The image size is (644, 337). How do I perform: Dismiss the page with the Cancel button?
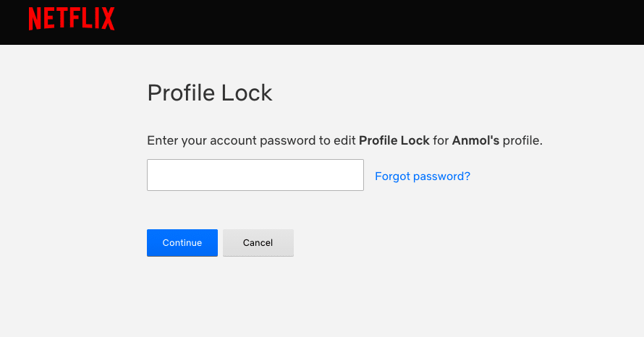point(258,243)
